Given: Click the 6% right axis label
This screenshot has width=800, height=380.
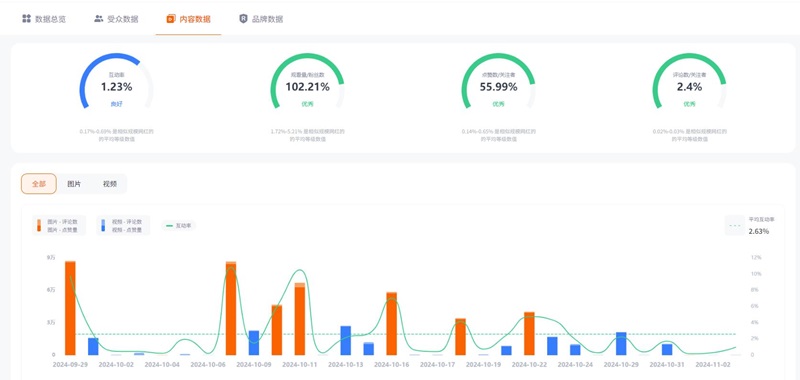Looking at the screenshot, I should pyautogui.click(x=755, y=306).
